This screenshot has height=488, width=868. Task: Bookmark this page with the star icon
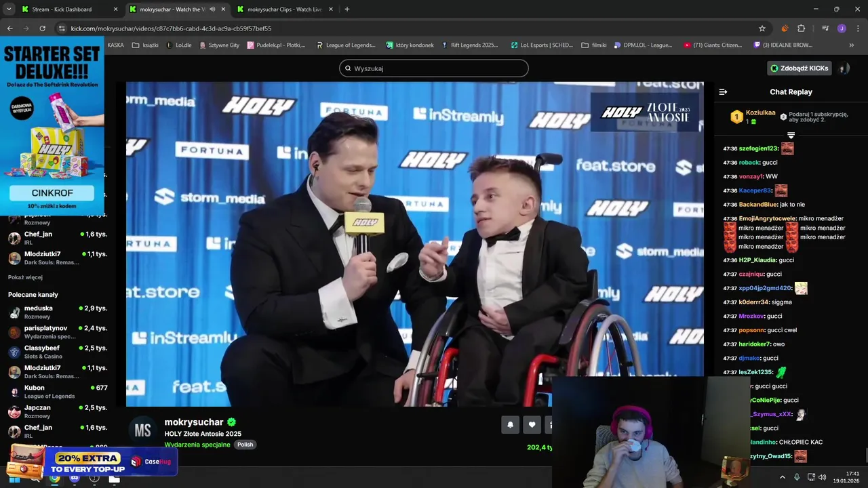(x=762, y=28)
